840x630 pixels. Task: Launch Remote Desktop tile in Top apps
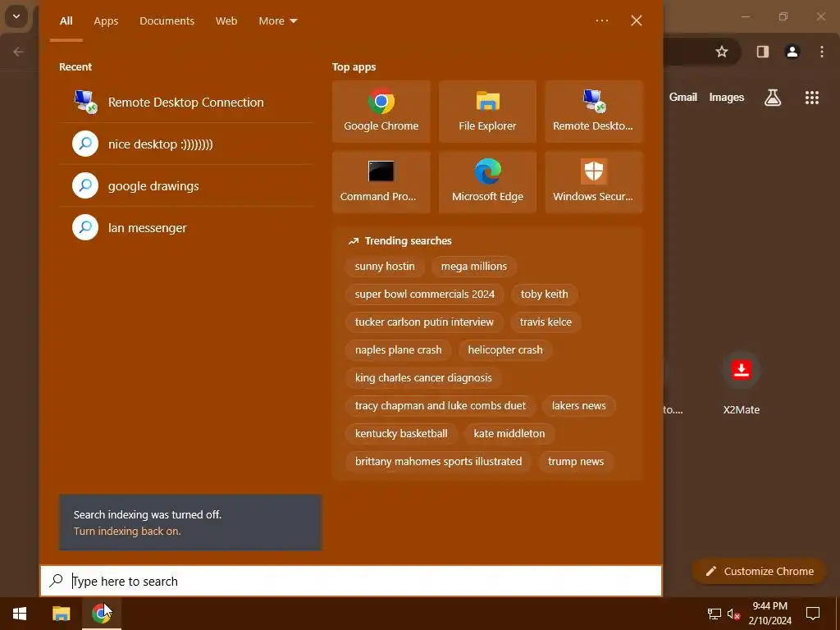(x=594, y=112)
